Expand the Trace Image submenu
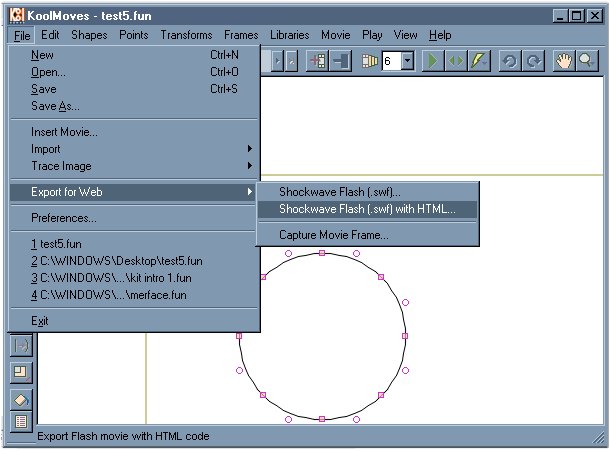Image resolution: width=610 pixels, height=450 pixels. click(x=134, y=166)
